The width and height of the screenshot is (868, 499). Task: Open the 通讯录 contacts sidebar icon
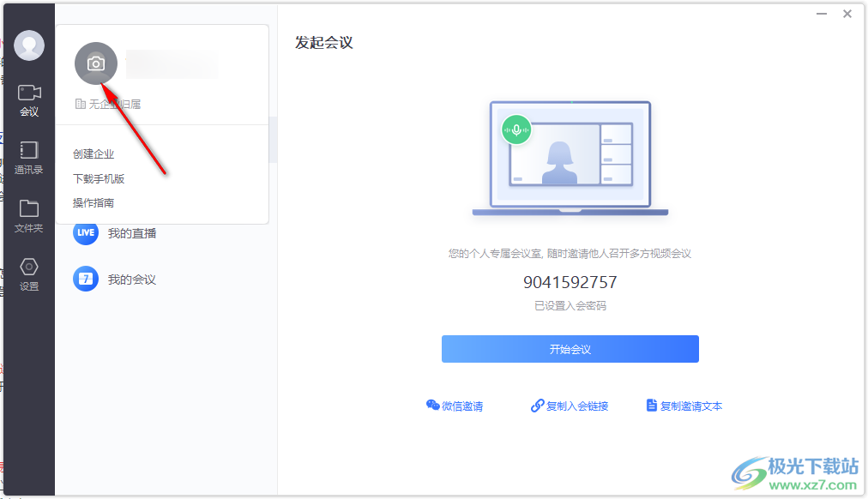pos(29,158)
